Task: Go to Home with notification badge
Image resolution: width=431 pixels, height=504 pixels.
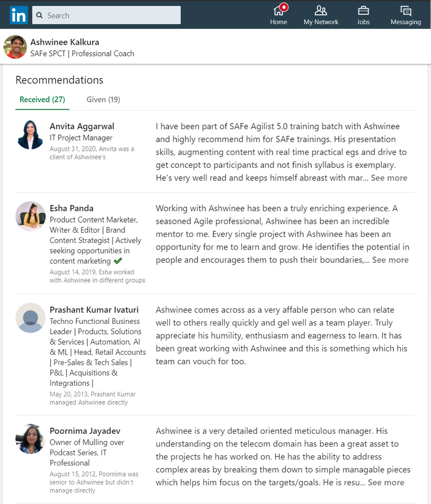Action: (x=279, y=15)
